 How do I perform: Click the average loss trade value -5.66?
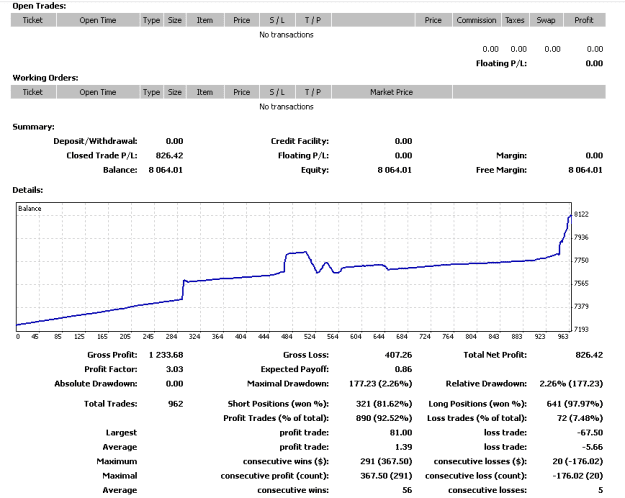click(592, 447)
